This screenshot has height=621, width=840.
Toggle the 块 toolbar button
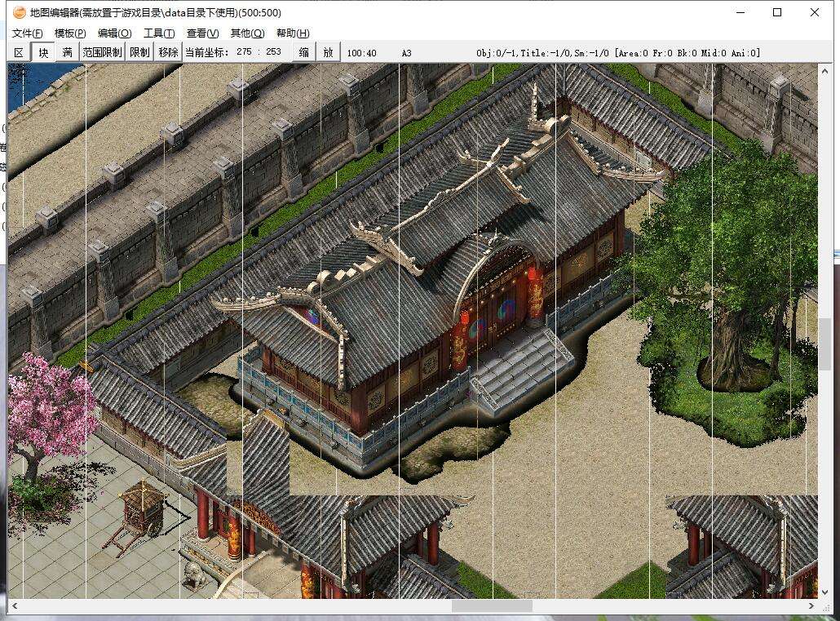click(43, 52)
